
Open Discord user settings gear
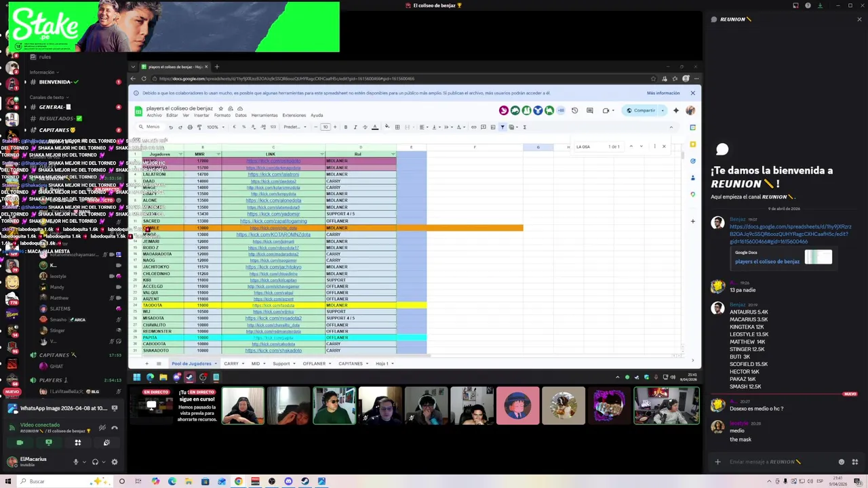(114, 462)
